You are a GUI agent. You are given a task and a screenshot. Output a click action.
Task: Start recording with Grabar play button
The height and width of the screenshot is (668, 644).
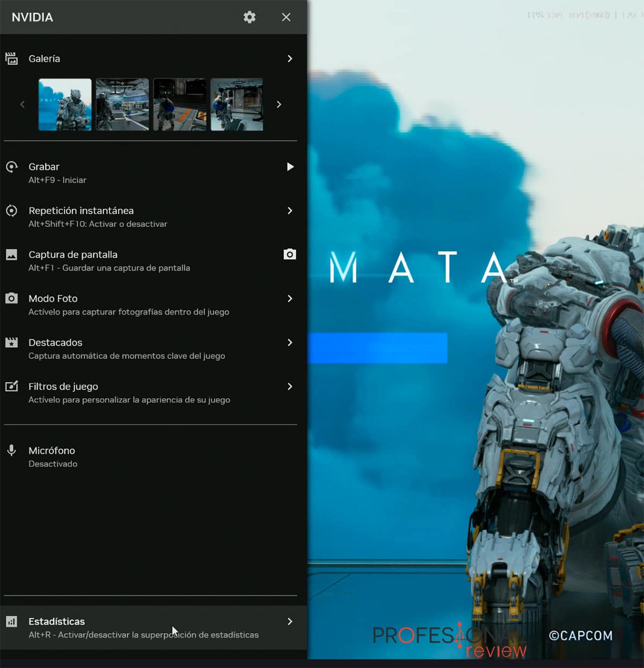[x=290, y=167]
